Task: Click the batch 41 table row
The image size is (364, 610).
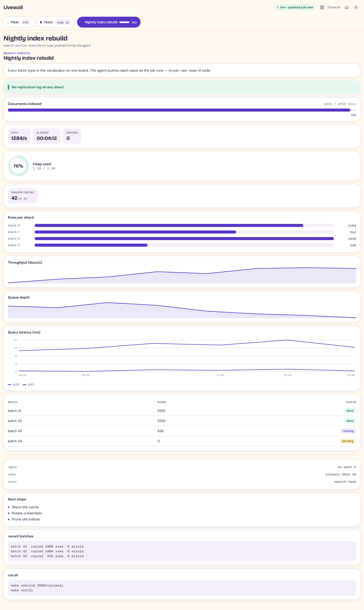Action: pos(182,411)
